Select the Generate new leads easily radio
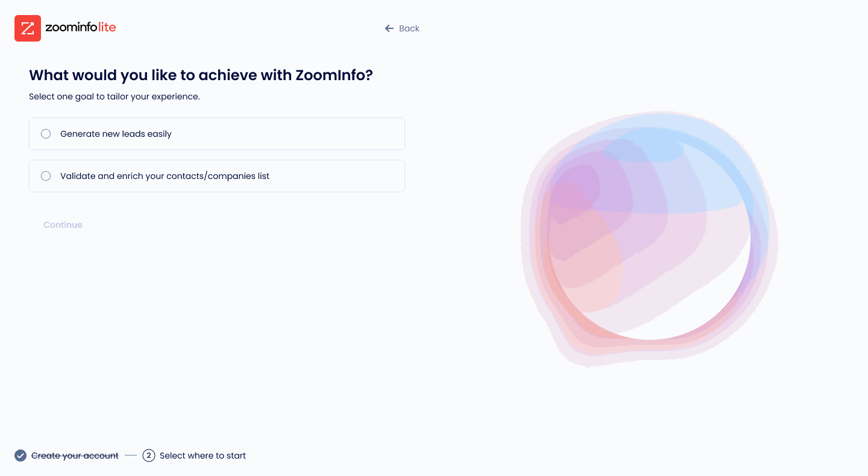 (46, 134)
